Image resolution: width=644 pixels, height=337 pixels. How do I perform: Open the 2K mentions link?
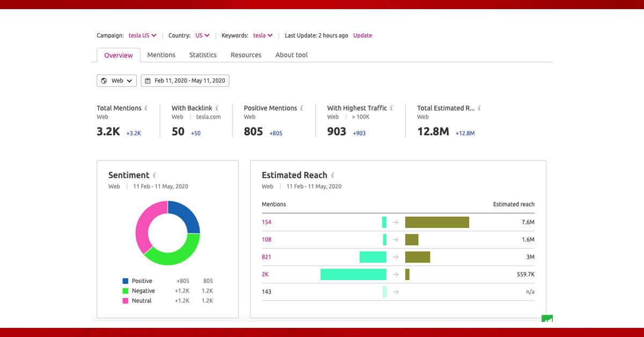click(x=266, y=274)
